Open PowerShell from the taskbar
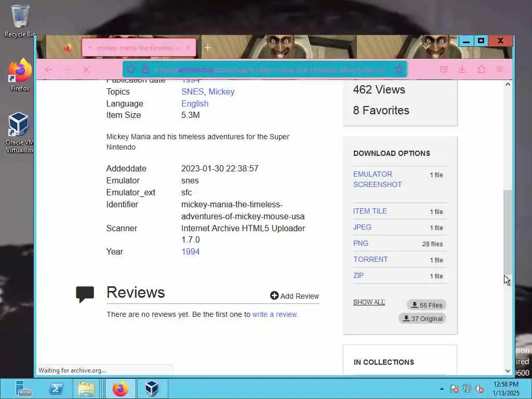Image resolution: width=532 pixels, height=399 pixels. coord(56,389)
